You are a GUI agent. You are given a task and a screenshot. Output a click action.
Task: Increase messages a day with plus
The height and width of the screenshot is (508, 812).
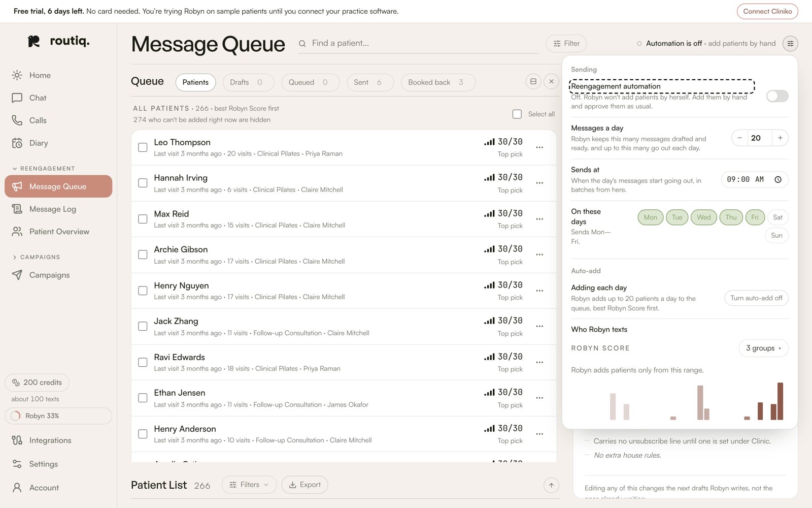(x=780, y=138)
